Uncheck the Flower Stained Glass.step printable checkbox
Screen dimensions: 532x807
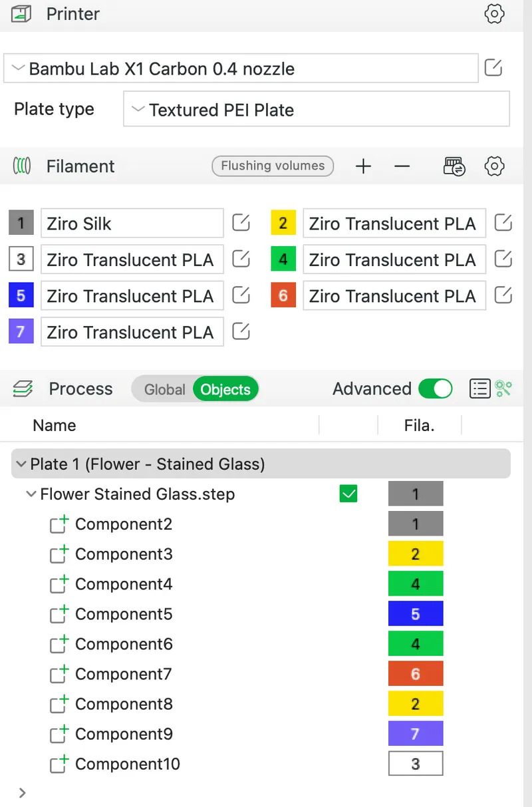pos(348,494)
